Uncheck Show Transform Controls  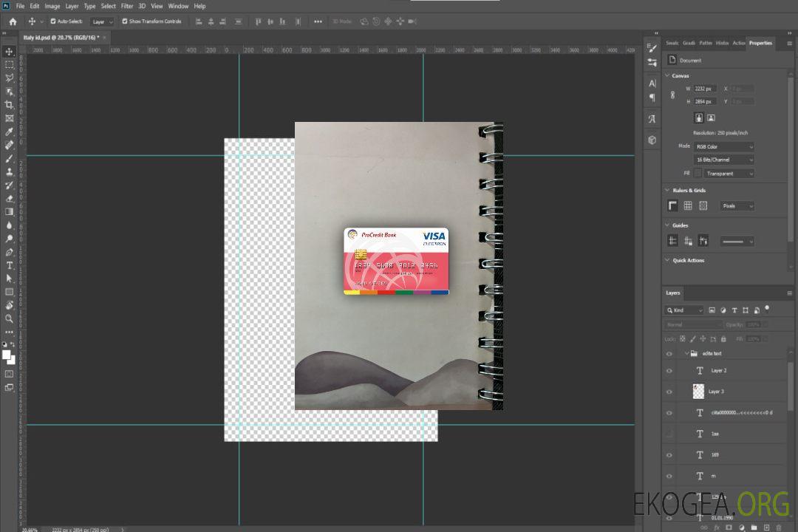pos(125,21)
